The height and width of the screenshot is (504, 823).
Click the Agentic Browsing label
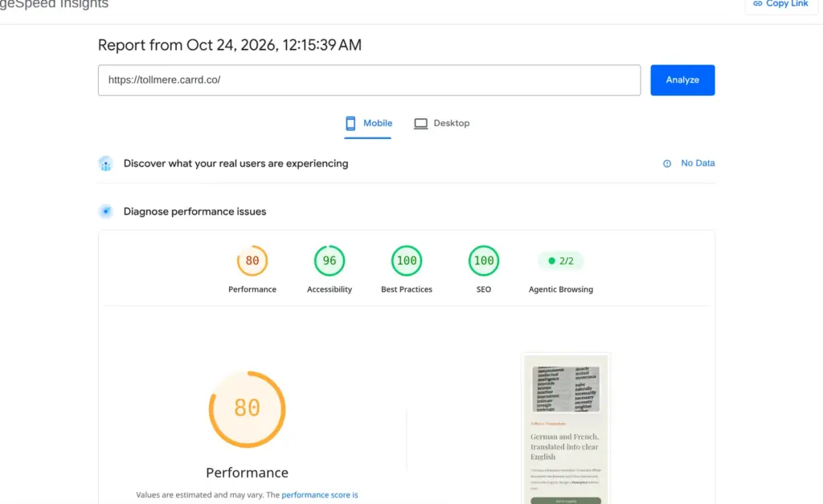click(560, 289)
